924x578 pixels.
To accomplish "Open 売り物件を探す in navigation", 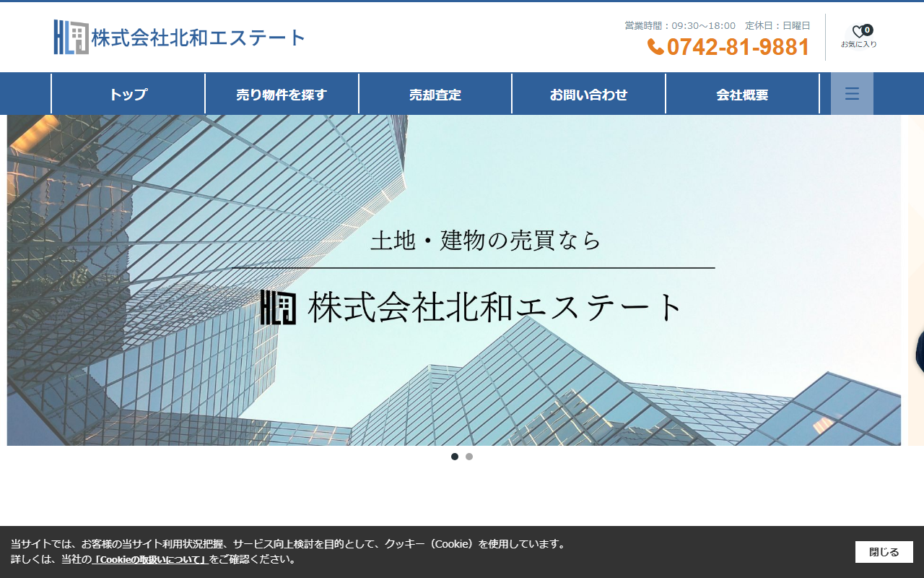I will (282, 94).
